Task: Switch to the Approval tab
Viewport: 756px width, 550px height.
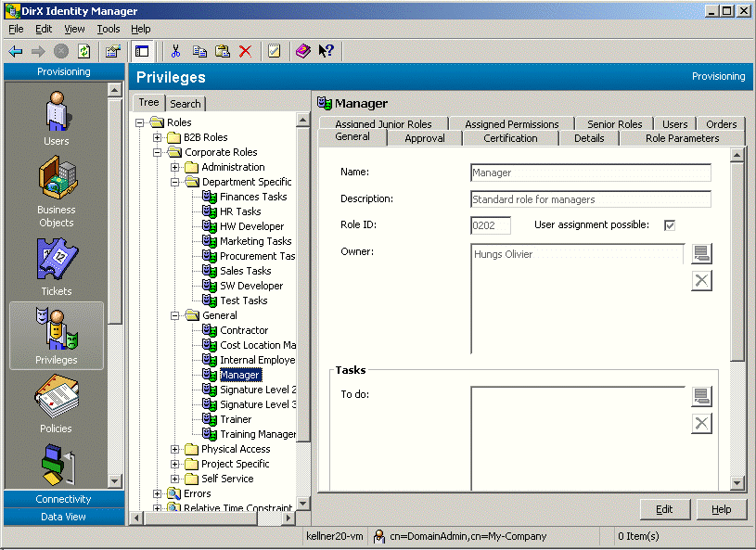Action: [424, 137]
